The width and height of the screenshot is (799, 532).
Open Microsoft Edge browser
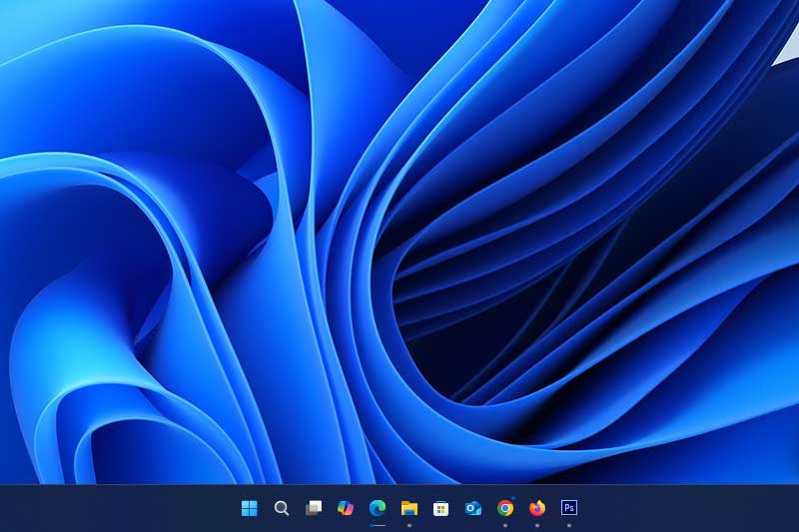[x=378, y=508]
